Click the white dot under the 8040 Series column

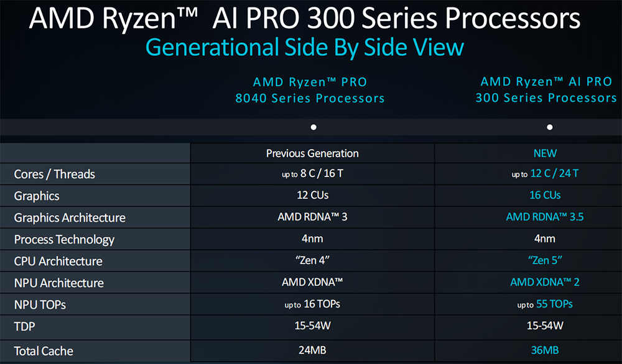(x=313, y=127)
